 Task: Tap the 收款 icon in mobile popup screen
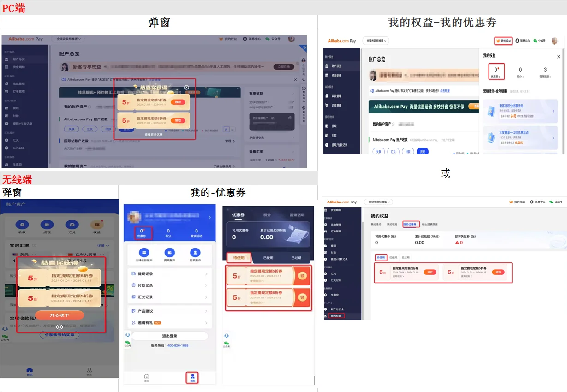tap(22, 225)
